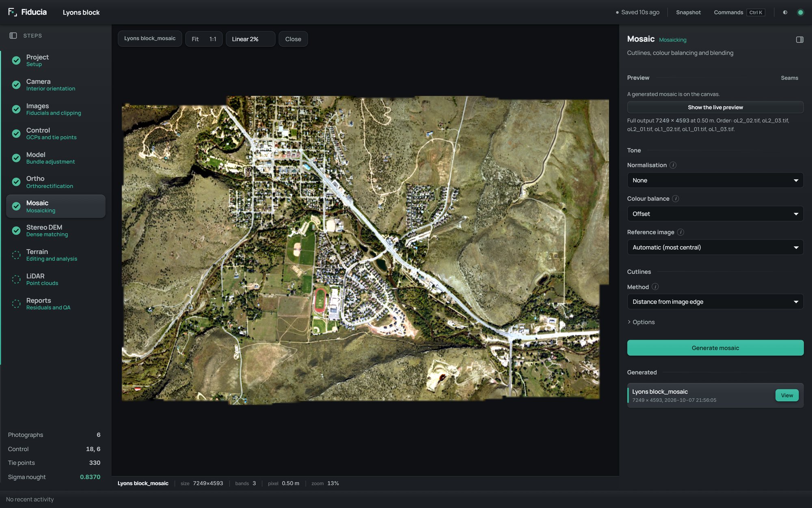
Task: Click the Stereo DEM checkmark icon
Action: tap(16, 230)
